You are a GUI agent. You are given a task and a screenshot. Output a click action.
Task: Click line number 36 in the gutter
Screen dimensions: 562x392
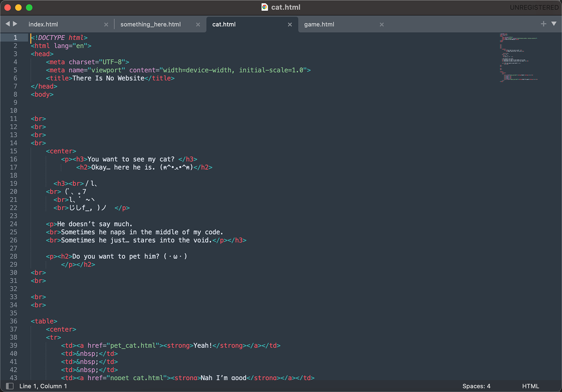(13, 321)
